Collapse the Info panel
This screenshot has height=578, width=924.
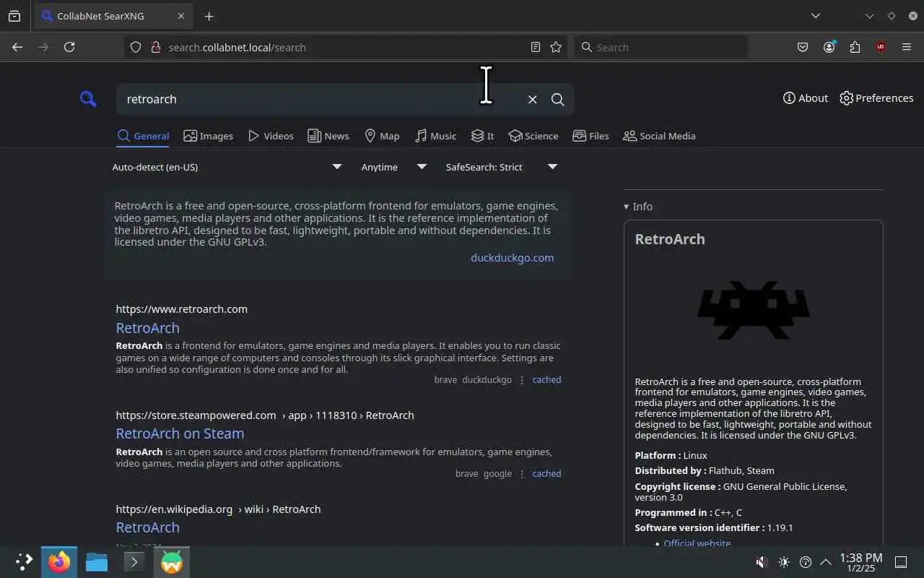click(x=638, y=207)
